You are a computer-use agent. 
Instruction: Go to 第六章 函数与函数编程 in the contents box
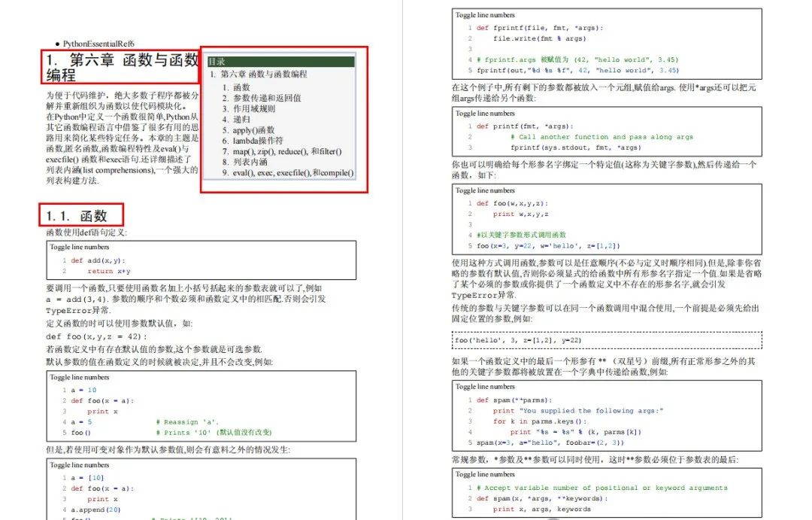264,75
